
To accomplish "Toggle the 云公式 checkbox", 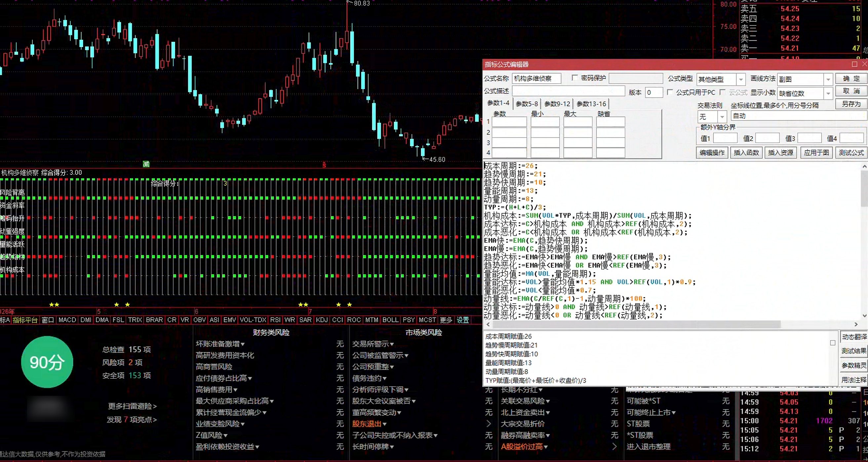I will point(723,92).
